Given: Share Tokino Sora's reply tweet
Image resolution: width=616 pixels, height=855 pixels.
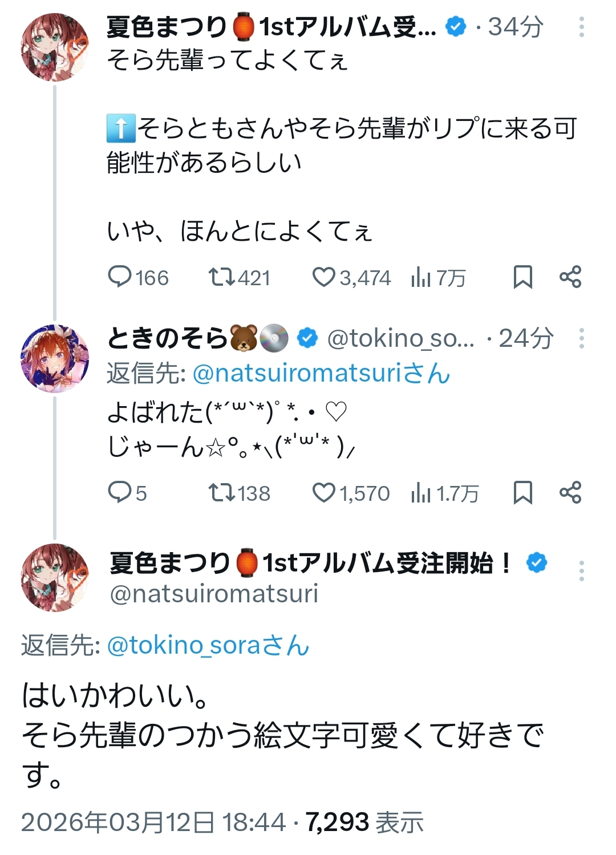Looking at the screenshot, I should pyautogui.click(x=570, y=492).
